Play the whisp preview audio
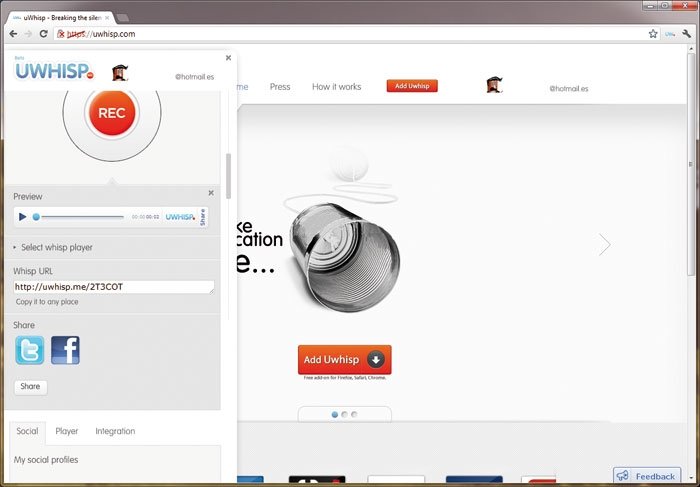The height and width of the screenshot is (487, 700). [22, 217]
